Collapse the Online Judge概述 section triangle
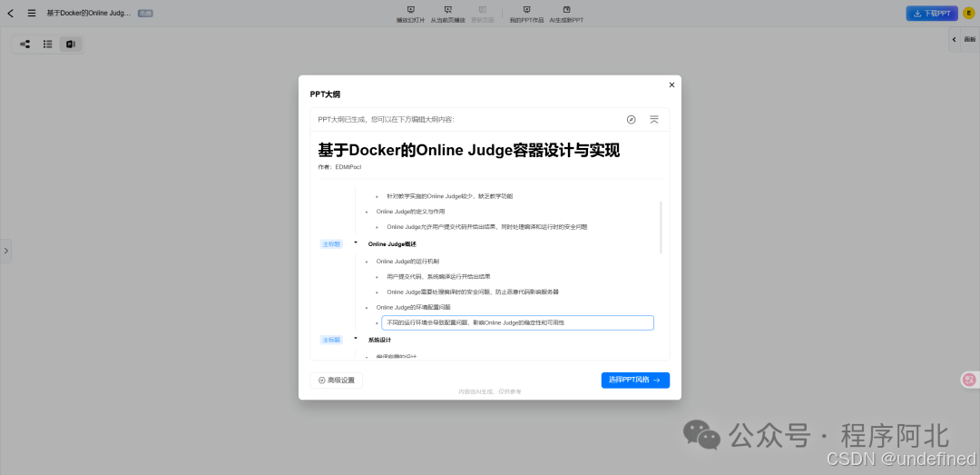Image resolution: width=980 pixels, height=475 pixels. [356, 242]
